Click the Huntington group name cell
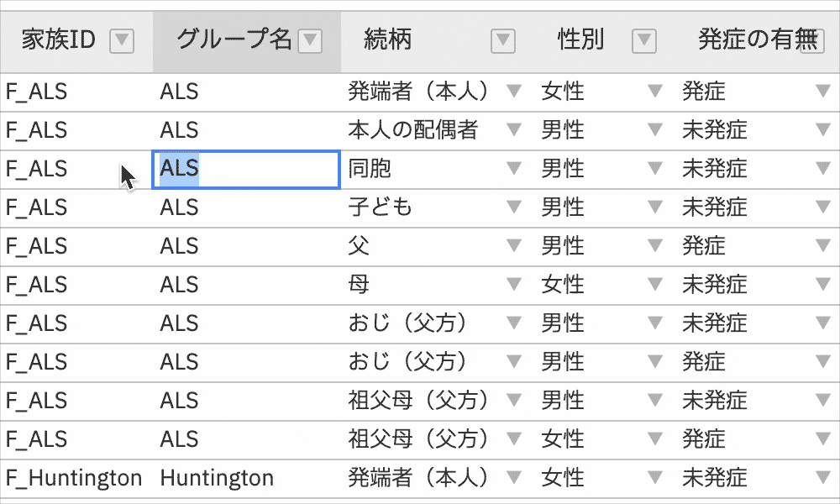 (x=217, y=478)
